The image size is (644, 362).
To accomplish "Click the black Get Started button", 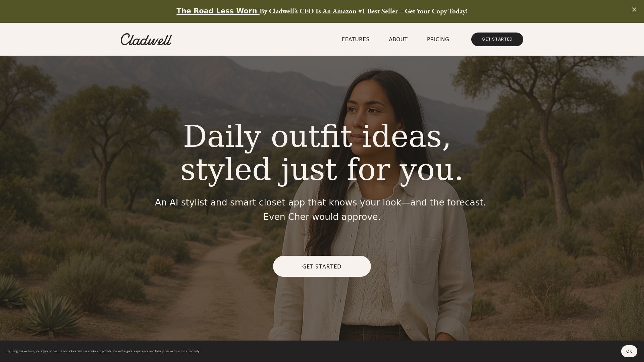I will click(497, 39).
